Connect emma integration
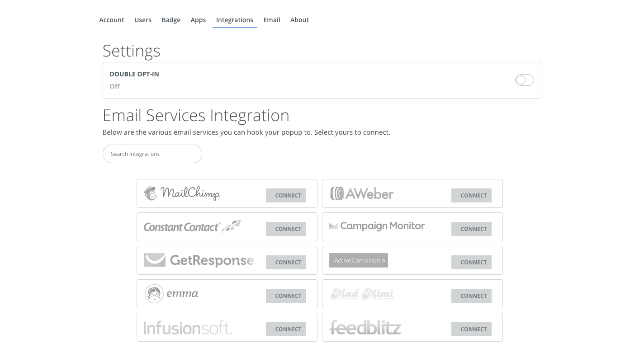The height and width of the screenshot is (343, 644). (286, 296)
